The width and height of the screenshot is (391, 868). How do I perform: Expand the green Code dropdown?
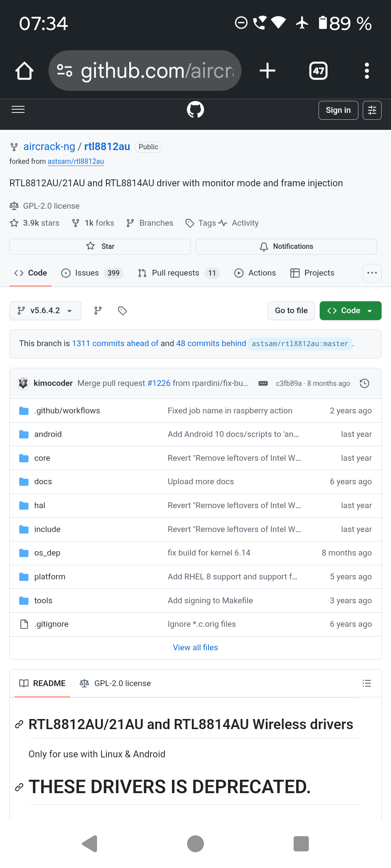tap(350, 311)
